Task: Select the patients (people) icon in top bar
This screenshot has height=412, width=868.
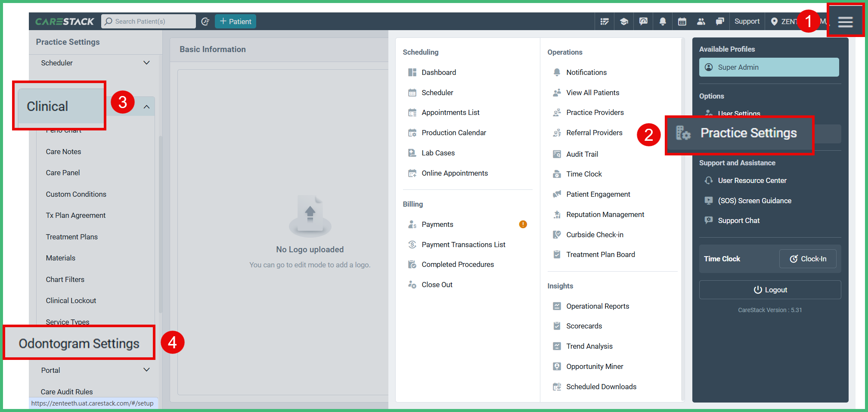Action: point(701,21)
